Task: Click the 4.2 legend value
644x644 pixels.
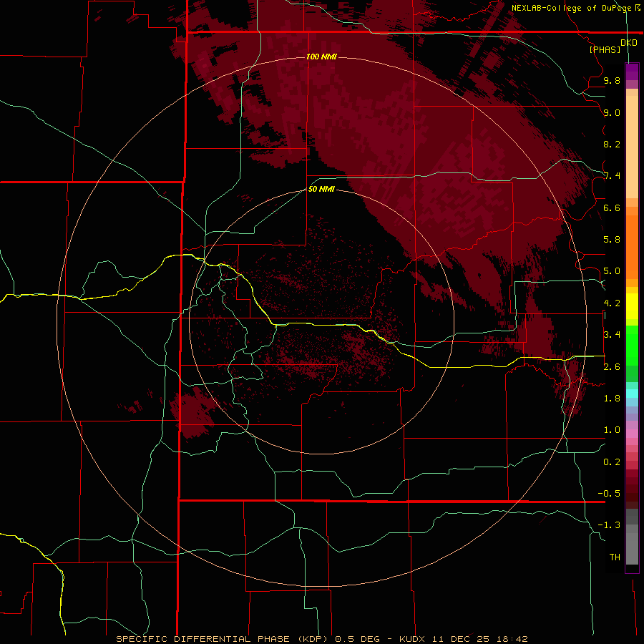Action: (x=612, y=303)
